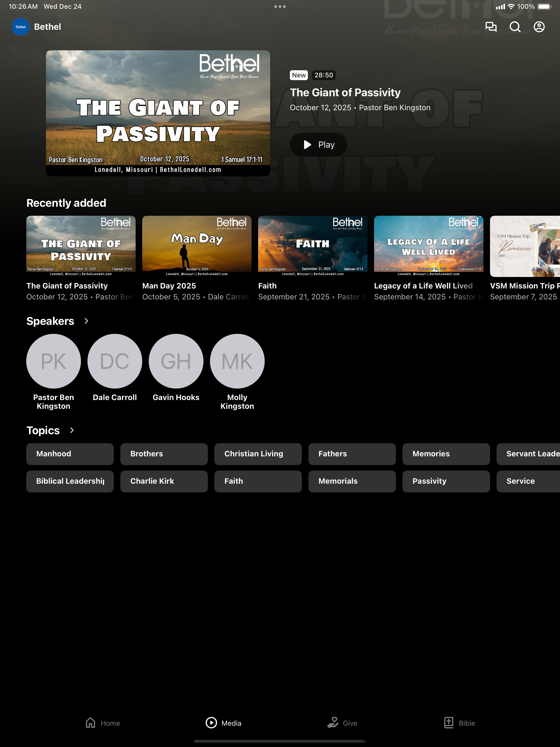560x747 pixels.
Task: Tap the Molly Kingston speaker name
Action: click(237, 402)
